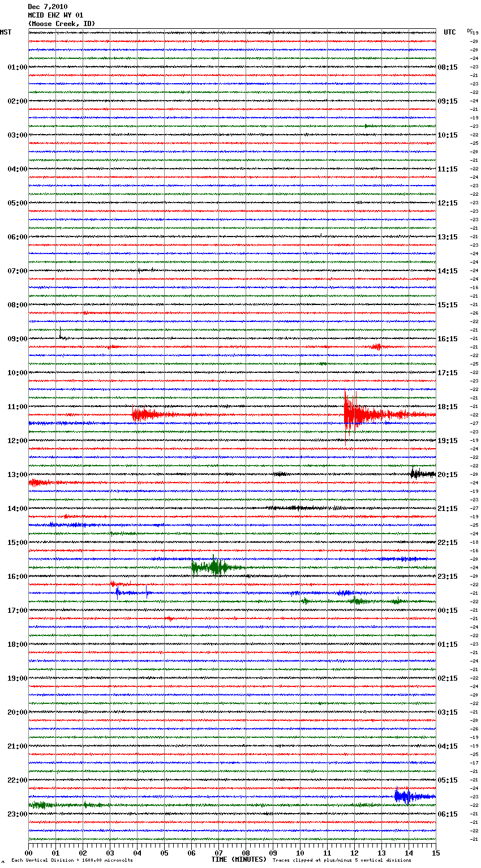481x868 pixels.
Task: Click the 18:15 UTC time label
Action: tap(448, 407)
